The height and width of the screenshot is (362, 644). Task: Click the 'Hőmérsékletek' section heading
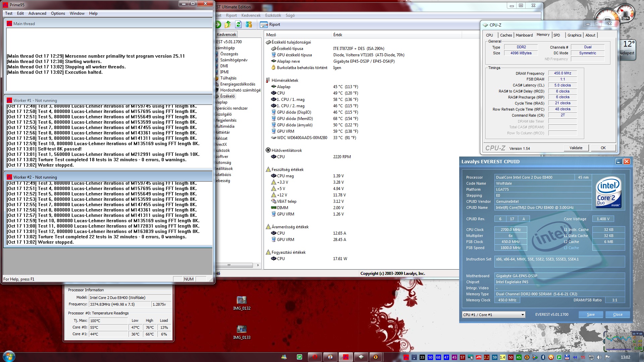[x=285, y=80]
